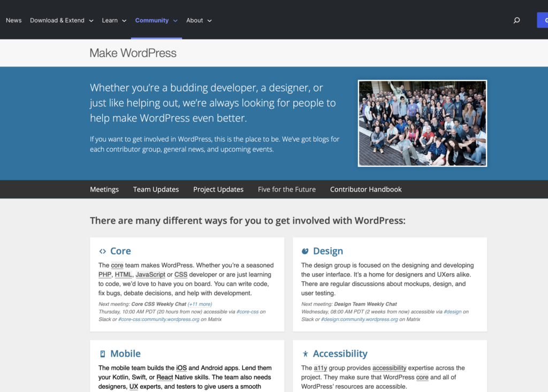Click the underlined CSS term

181,274
